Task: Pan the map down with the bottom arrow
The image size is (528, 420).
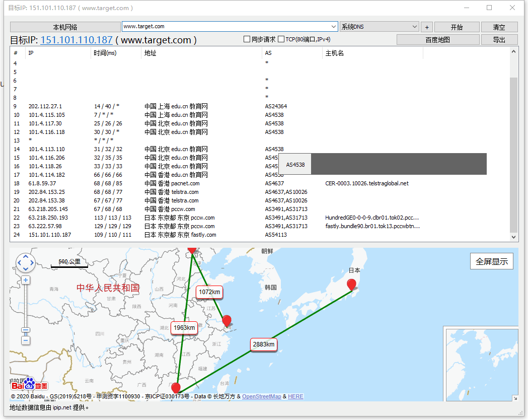Action: point(26,269)
